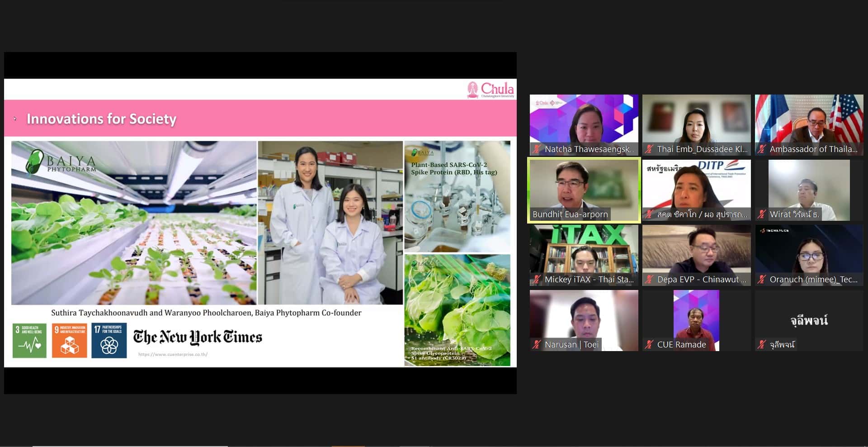Click the Chula logo on the slide
Viewport: 868px width, 447px height.
coord(491,90)
